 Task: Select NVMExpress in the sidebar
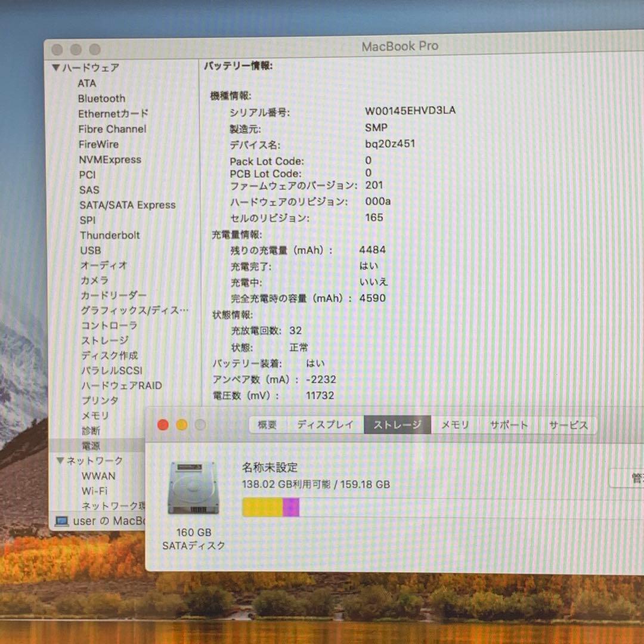(110, 159)
